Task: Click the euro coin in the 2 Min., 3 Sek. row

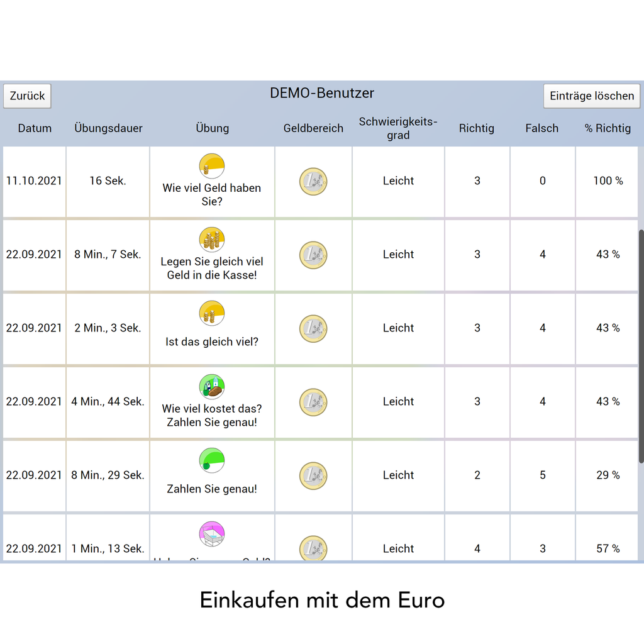Action: [313, 328]
